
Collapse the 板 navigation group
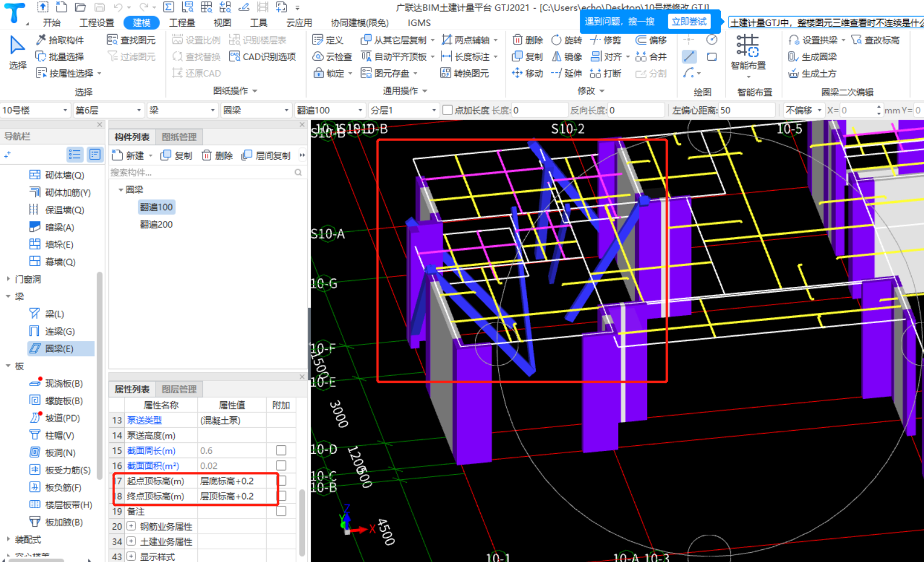[8, 366]
